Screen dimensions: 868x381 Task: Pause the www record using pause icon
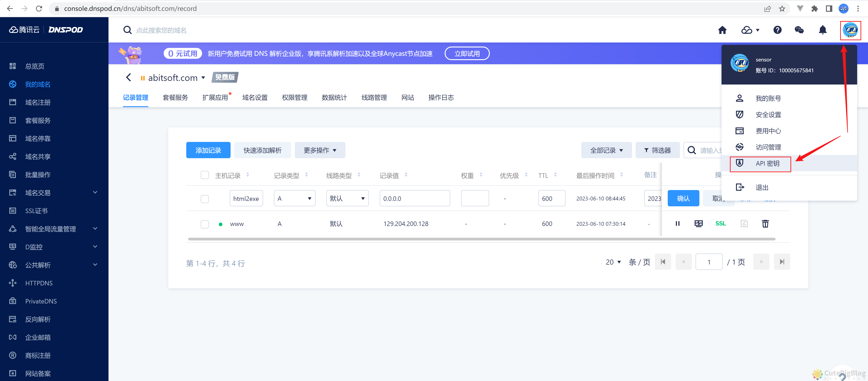[678, 223]
